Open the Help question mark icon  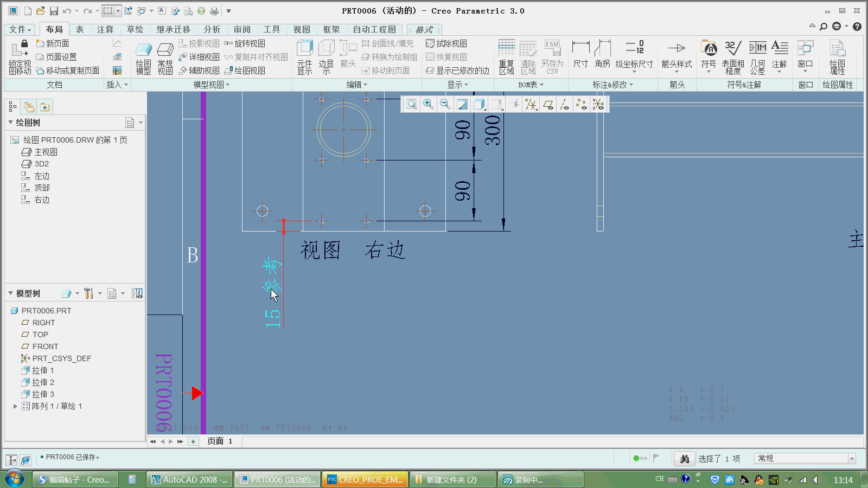857,27
